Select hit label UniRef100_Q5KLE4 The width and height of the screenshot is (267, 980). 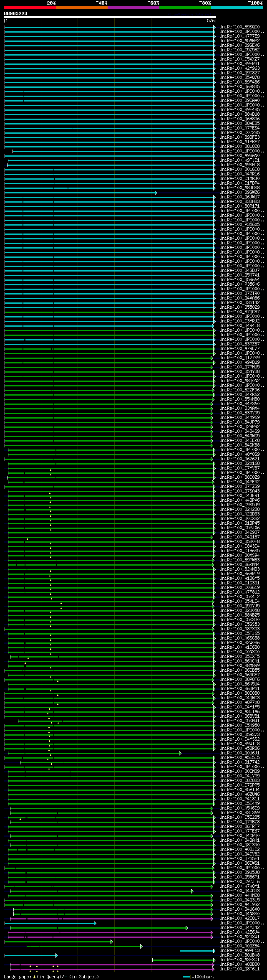pyautogui.click(x=239, y=601)
